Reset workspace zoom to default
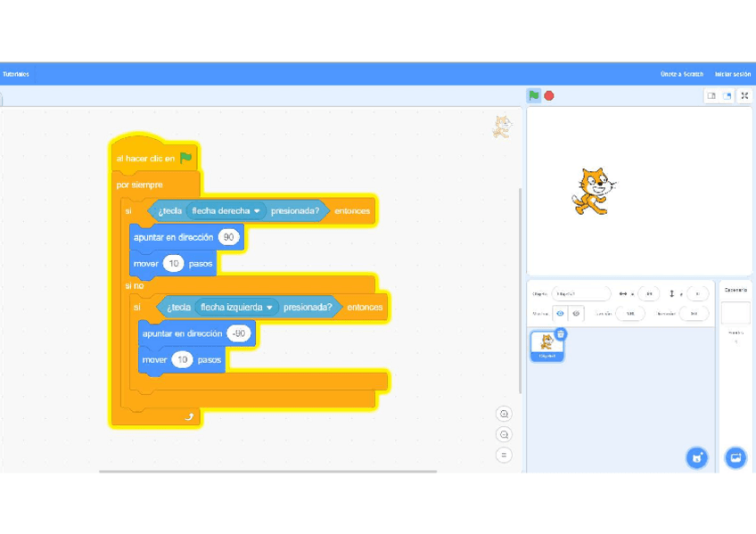 tap(504, 455)
